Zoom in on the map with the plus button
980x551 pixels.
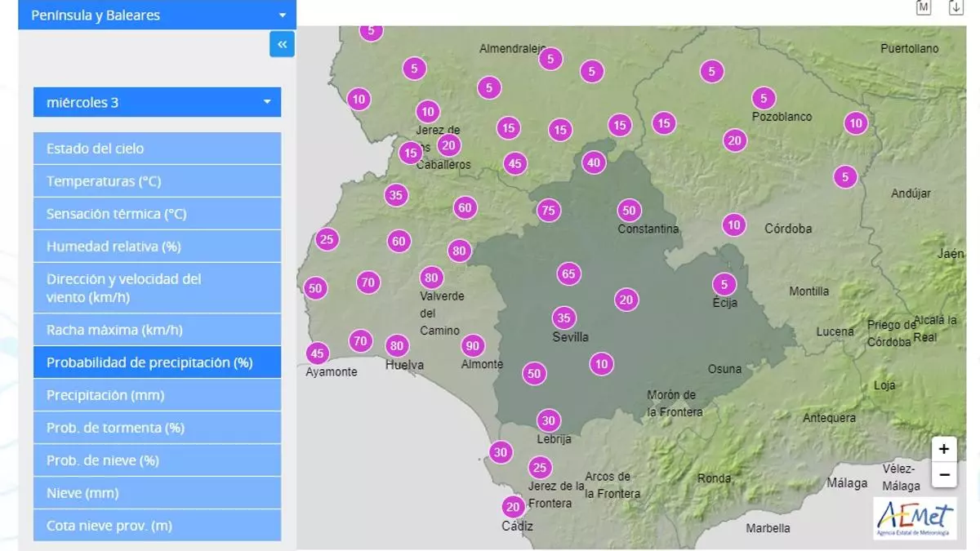pos(943,449)
